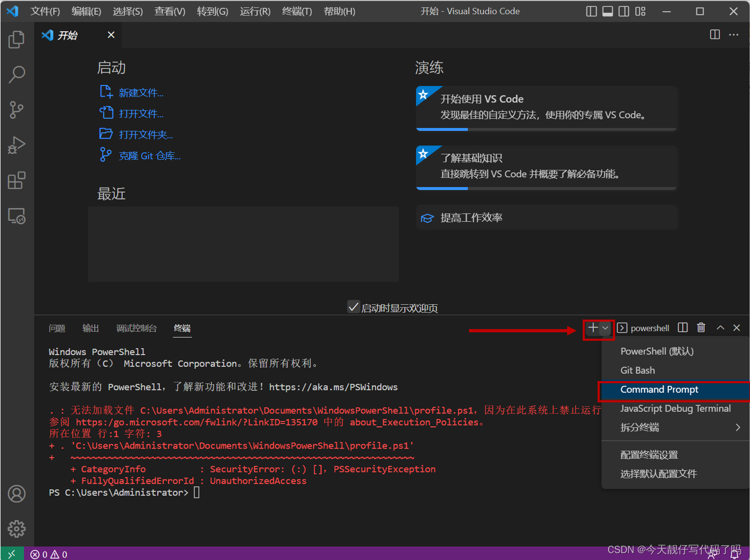Toggle primary side bar layout icon
The width and height of the screenshot is (750, 560).
(x=591, y=11)
